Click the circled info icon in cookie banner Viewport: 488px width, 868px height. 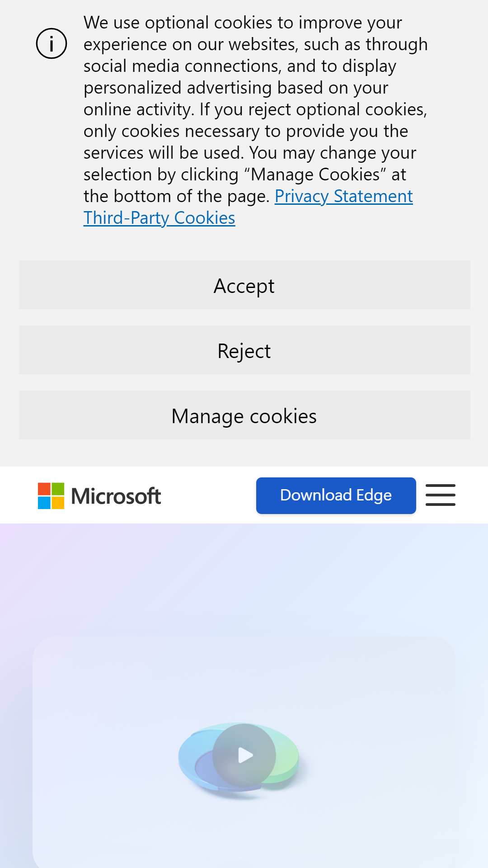point(52,43)
